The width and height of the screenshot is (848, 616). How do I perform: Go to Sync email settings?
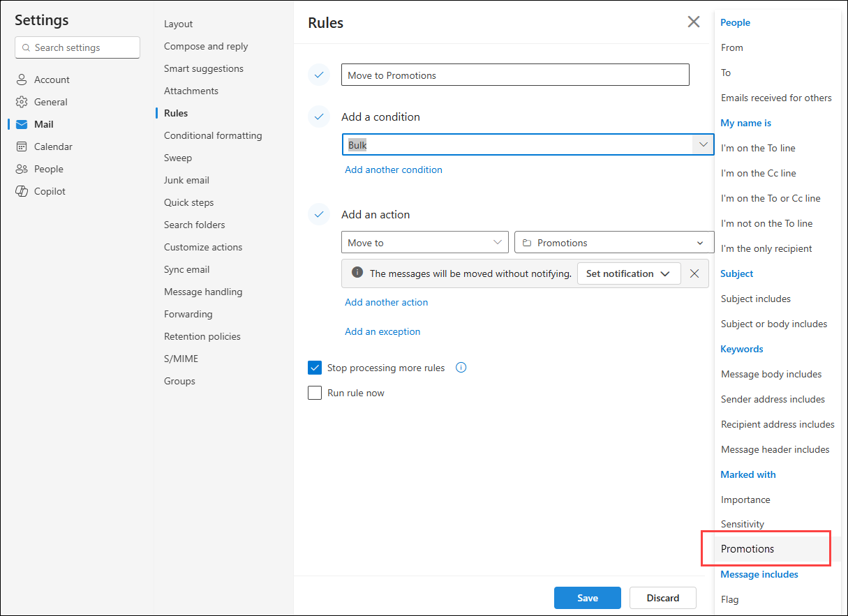(x=187, y=269)
